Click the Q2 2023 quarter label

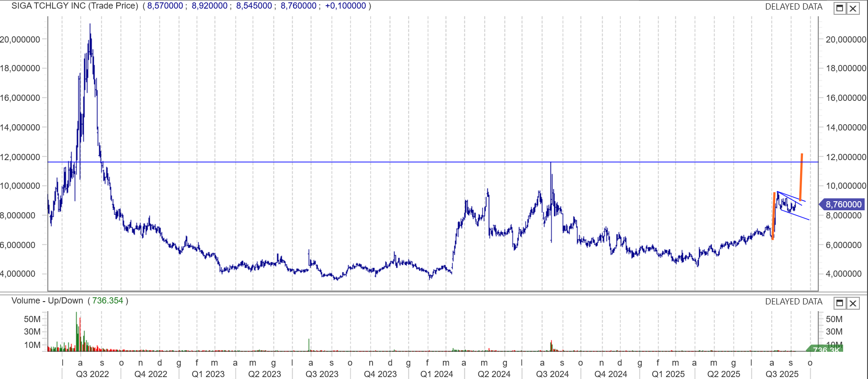[264, 374]
